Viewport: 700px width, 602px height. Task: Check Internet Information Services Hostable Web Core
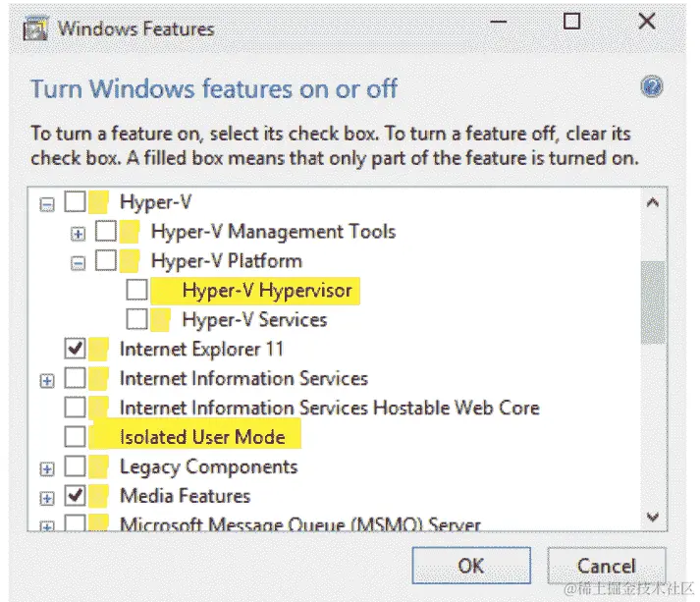[75, 408]
